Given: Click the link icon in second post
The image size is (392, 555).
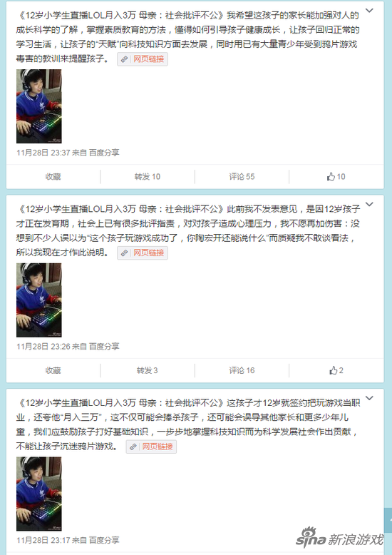Looking at the screenshot, I should 124,253.
